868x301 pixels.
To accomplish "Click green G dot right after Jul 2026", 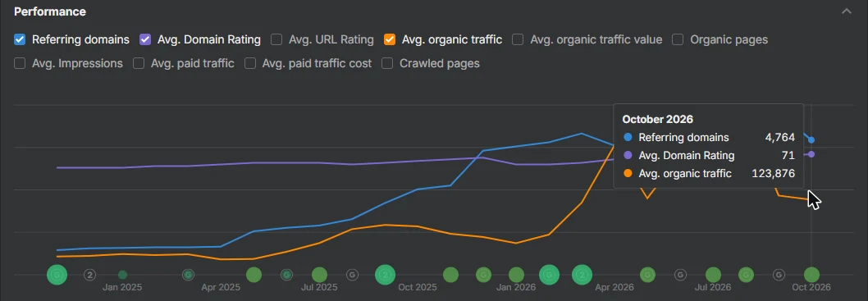I will point(747,275).
